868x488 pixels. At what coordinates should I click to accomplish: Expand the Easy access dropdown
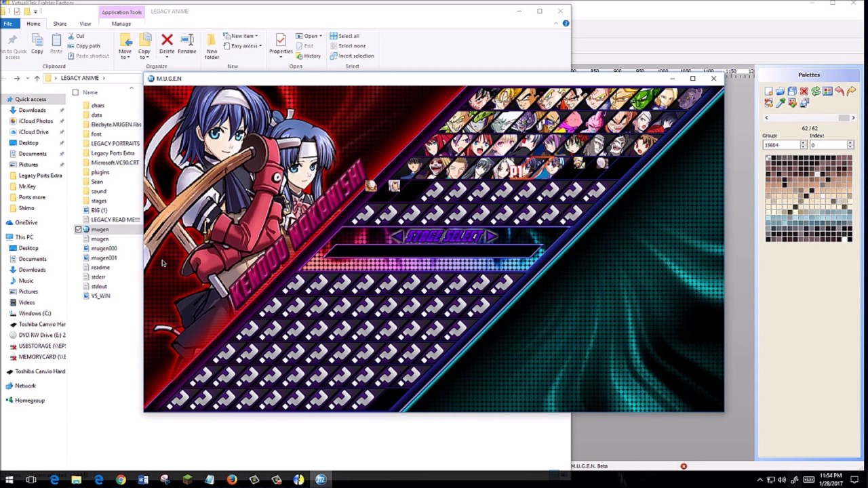[x=242, y=46]
